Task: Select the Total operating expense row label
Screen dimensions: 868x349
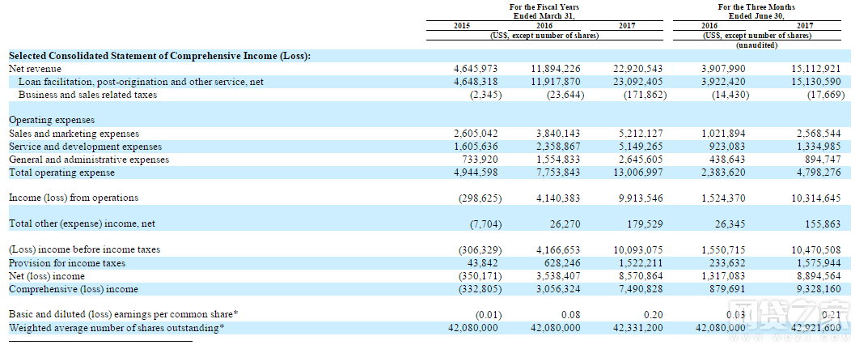Action: [x=61, y=172]
